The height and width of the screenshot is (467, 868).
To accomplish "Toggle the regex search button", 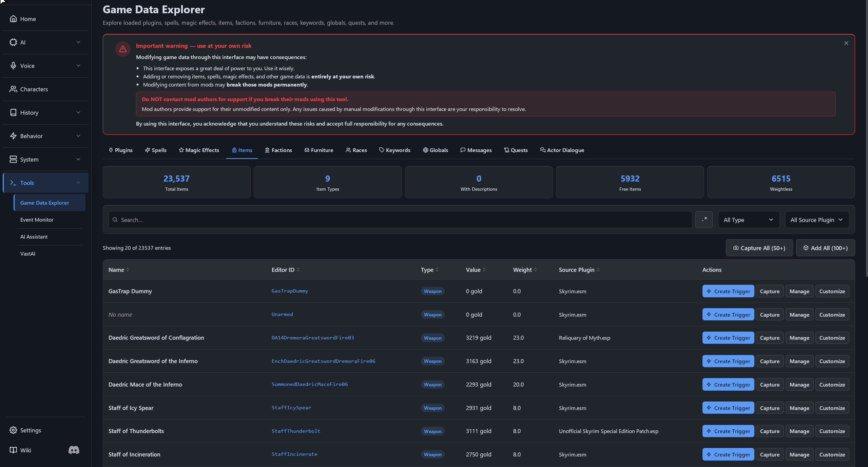I will coord(704,220).
